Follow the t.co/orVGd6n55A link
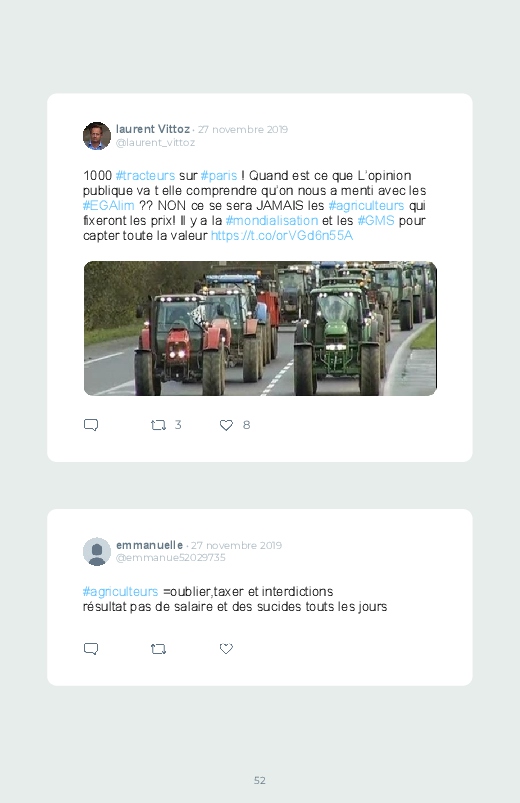This screenshot has width=520, height=803. (282, 236)
